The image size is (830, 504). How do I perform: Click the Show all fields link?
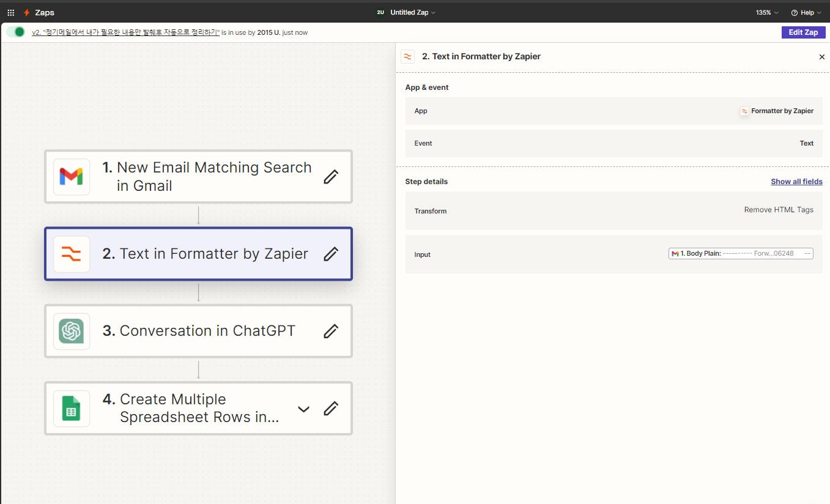796,182
